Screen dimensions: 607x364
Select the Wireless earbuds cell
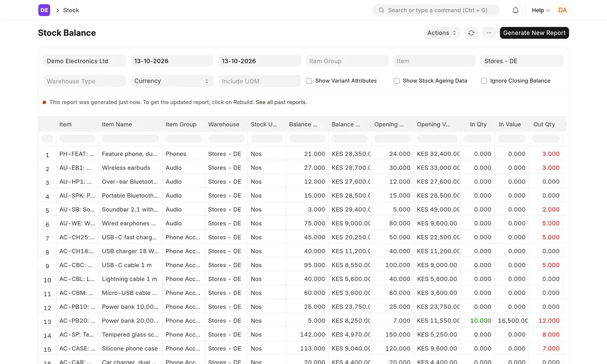pyautogui.click(x=131, y=168)
